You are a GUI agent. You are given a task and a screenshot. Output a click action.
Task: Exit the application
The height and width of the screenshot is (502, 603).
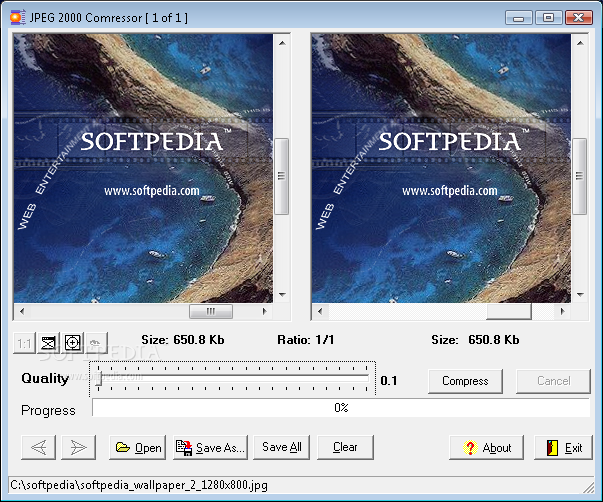(x=563, y=447)
